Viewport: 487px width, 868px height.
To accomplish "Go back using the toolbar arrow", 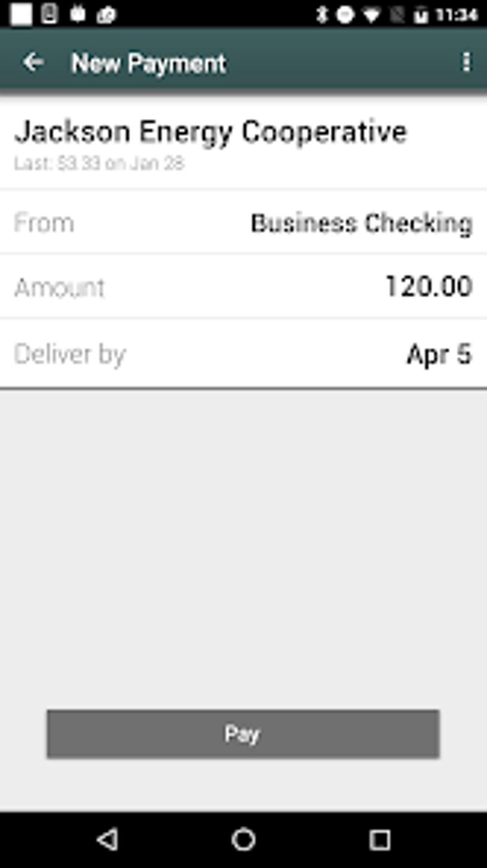I will pyautogui.click(x=33, y=63).
